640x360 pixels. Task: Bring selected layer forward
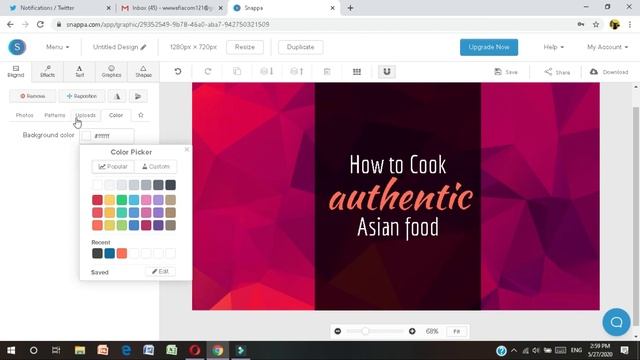point(297,71)
